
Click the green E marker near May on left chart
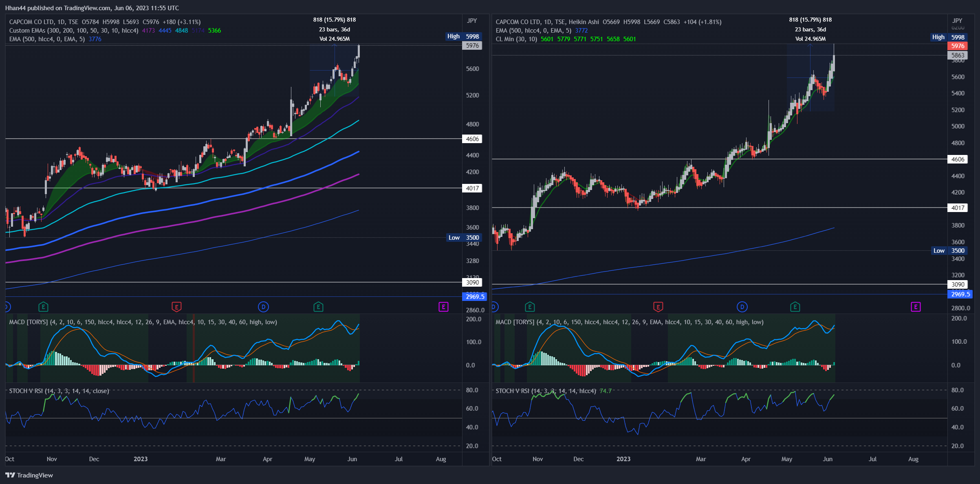(x=318, y=307)
